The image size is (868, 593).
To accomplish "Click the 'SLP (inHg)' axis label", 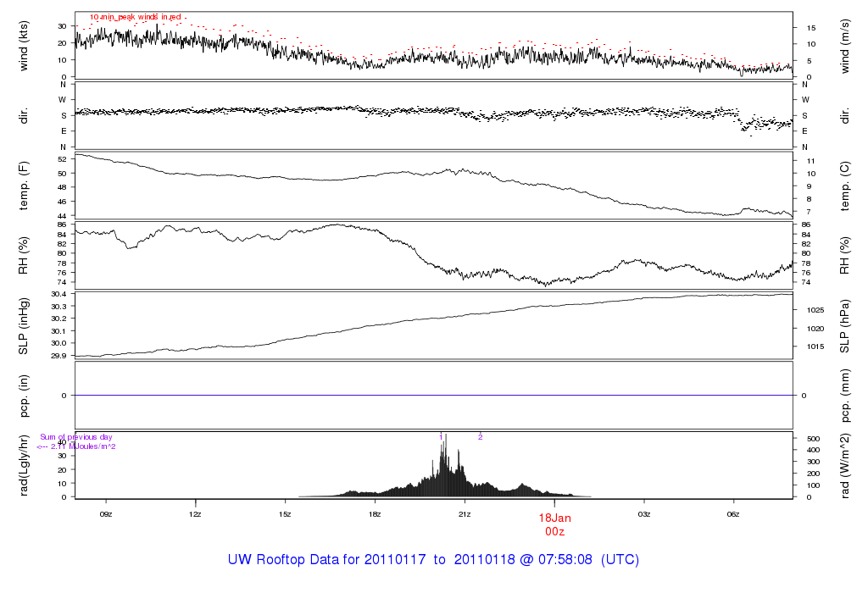I will (x=23, y=326).
